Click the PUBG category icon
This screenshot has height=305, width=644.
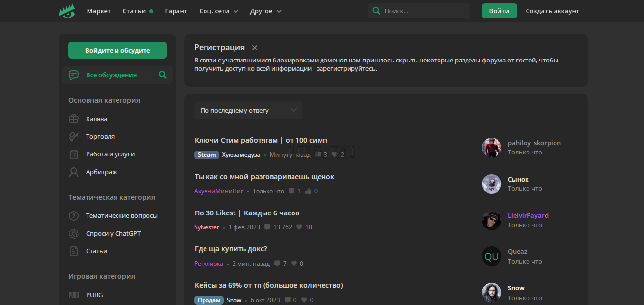[74, 295]
